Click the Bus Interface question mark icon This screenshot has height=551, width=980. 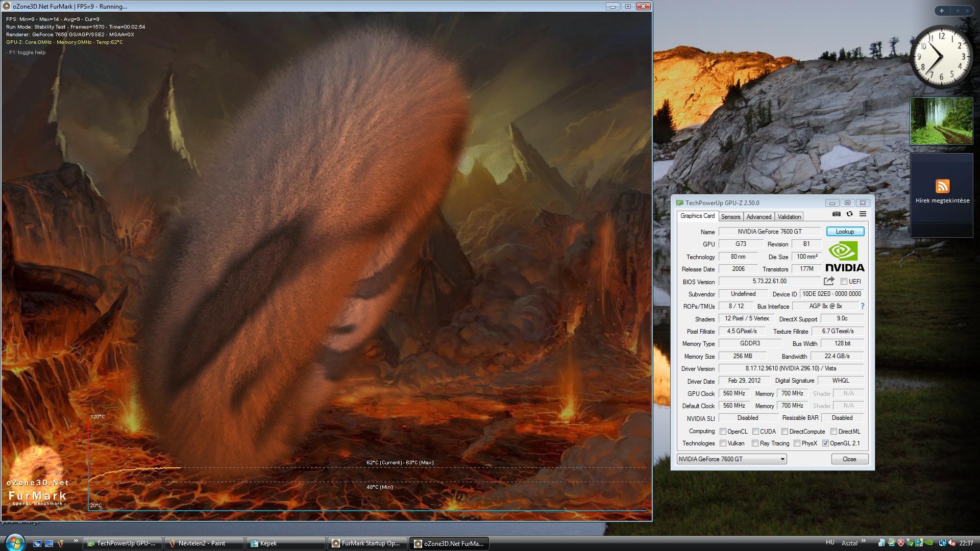[x=863, y=306]
